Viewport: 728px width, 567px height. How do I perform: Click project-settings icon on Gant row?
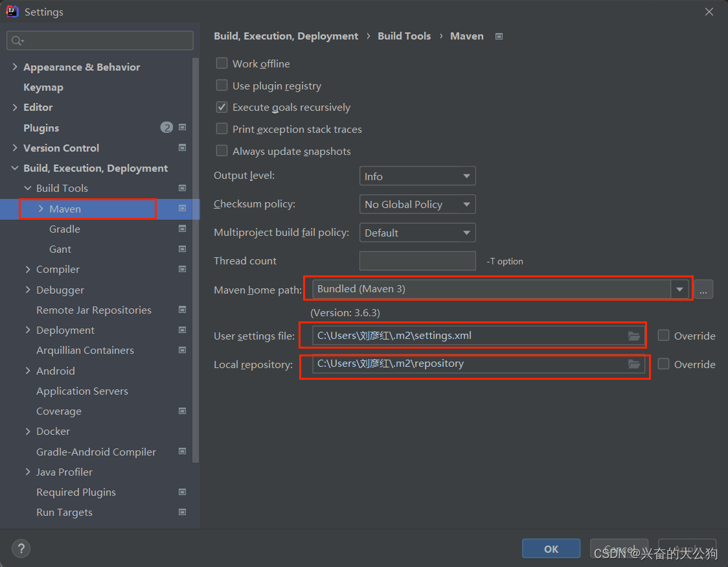click(183, 249)
